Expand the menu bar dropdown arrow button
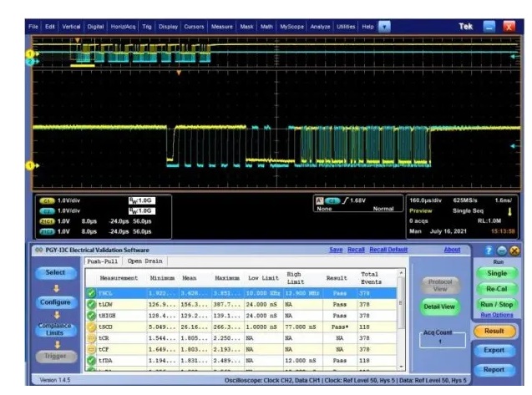 click(384, 27)
